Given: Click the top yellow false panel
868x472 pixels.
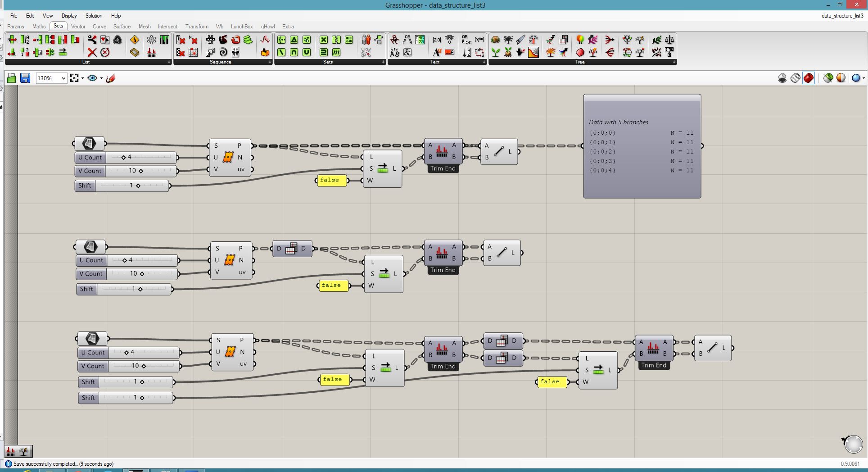Looking at the screenshot, I should coord(331,180).
